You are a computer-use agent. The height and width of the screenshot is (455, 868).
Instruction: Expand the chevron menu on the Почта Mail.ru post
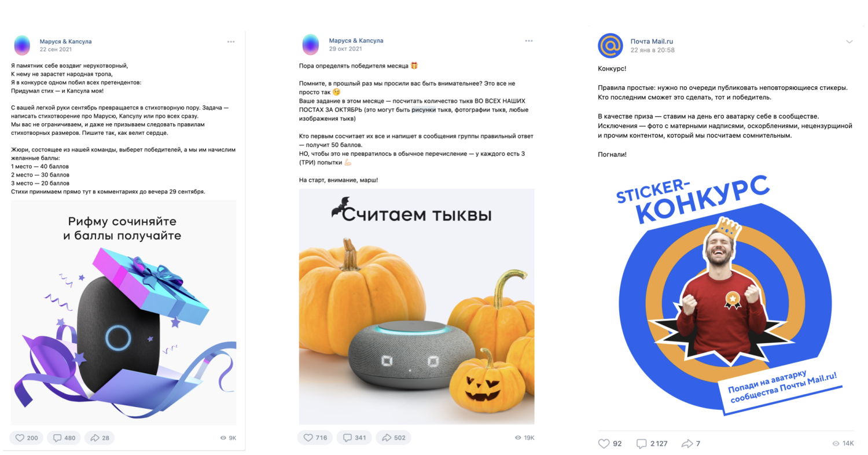pyautogui.click(x=849, y=42)
